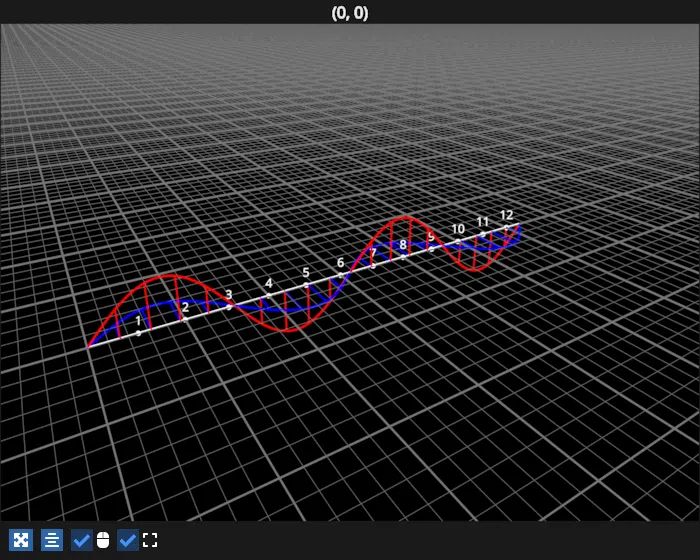The height and width of the screenshot is (560, 700).
Task: Click axis label 6 on the plot
Action: [341, 263]
